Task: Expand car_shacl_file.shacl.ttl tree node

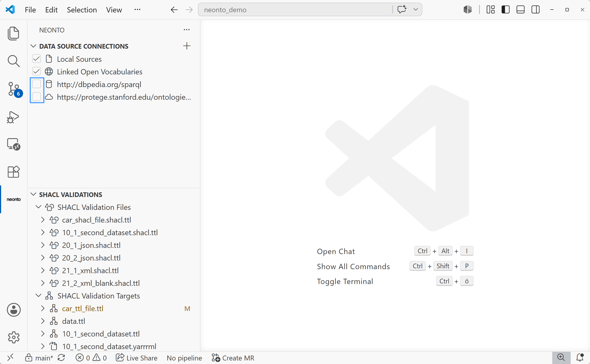Action: (43, 220)
